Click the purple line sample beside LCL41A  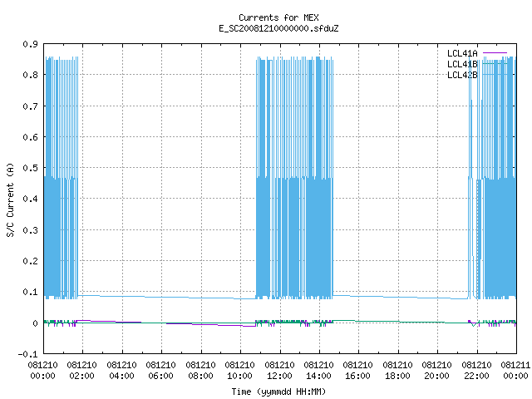[x=495, y=53]
